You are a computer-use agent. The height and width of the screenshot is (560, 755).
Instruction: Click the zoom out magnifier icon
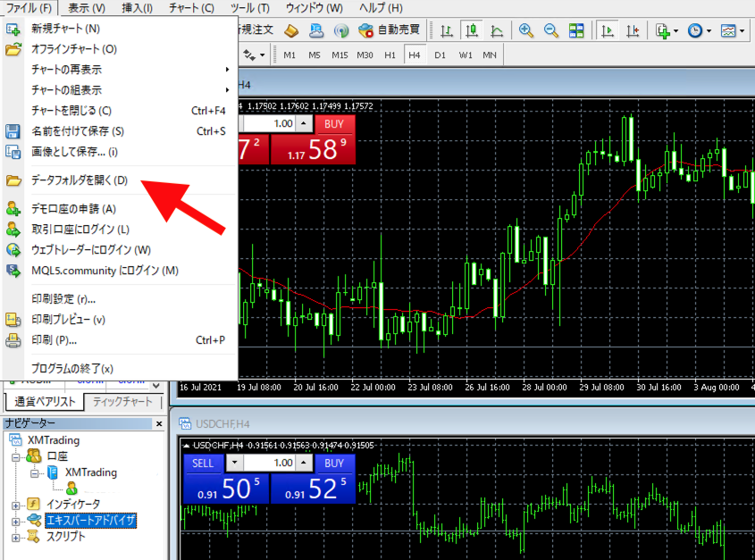(x=550, y=30)
